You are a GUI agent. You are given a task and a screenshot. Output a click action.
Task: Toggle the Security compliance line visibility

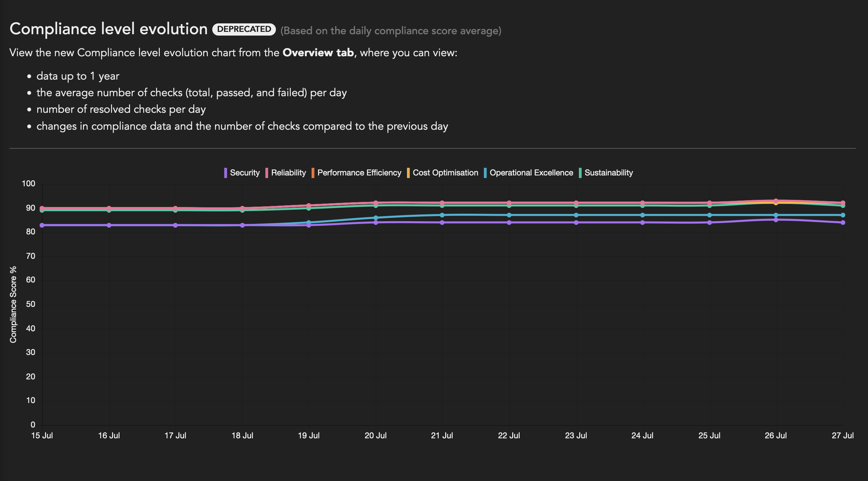point(241,173)
